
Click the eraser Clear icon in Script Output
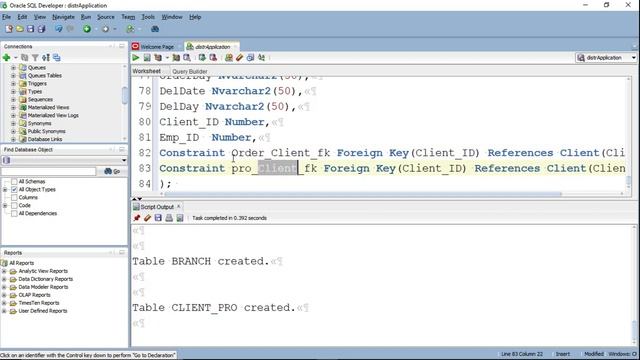click(x=147, y=218)
